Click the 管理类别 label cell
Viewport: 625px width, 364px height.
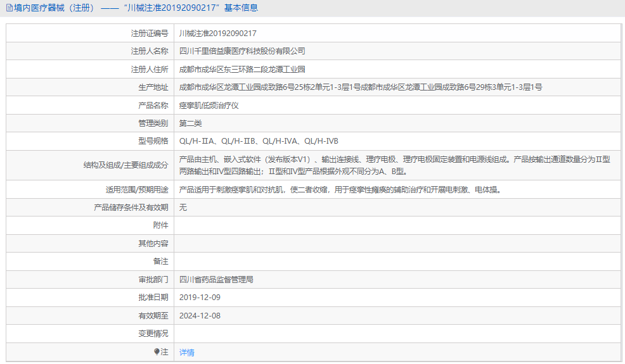click(90, 123)
